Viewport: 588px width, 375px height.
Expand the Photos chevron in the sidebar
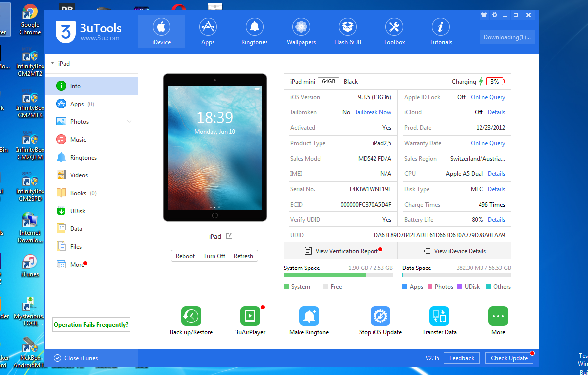click(129, 121)
